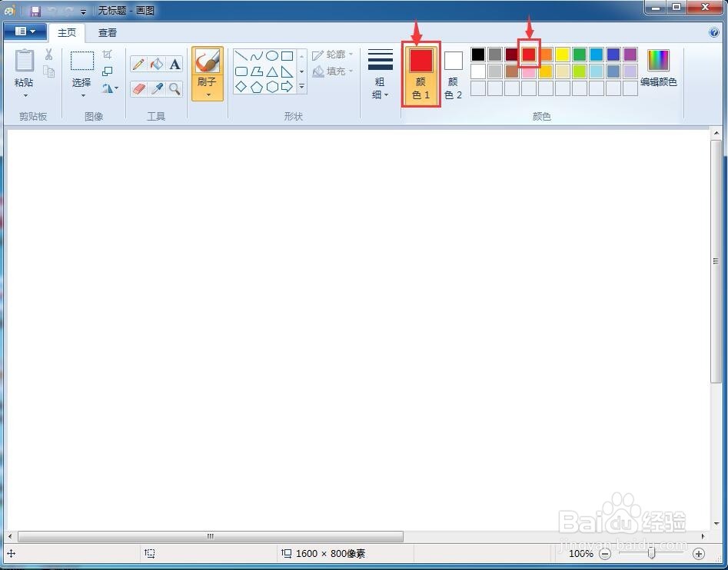Click the Crop icon
This screenshot has width=728, height=570.
pyautogui.click(x=108, y=55)
